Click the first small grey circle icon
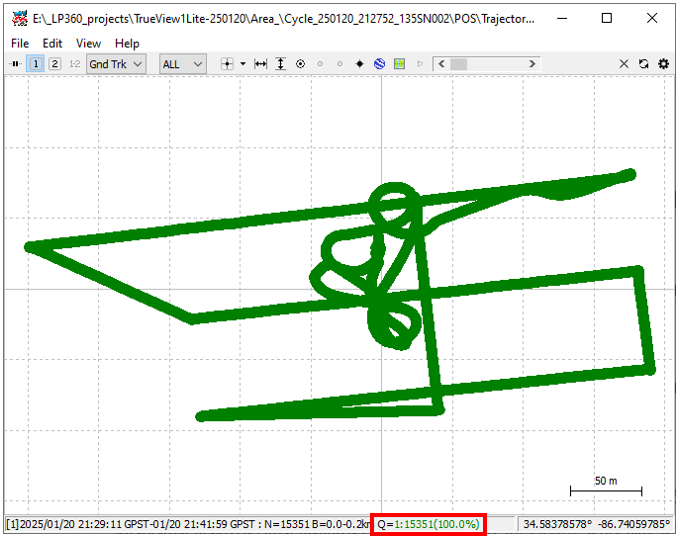Image resolution: width=680 pixels, height=539 pixels. (x=320, y=64)
